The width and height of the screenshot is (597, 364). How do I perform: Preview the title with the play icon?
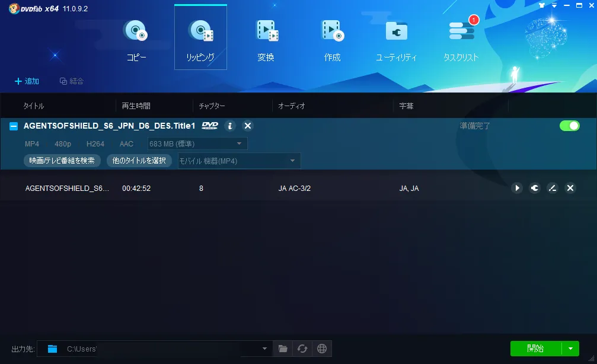tap(516, 188)
